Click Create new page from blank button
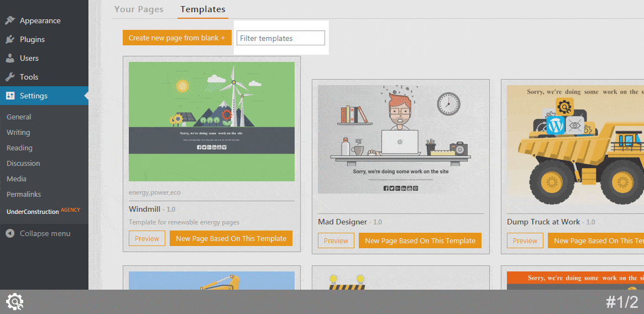 (177, 38)
